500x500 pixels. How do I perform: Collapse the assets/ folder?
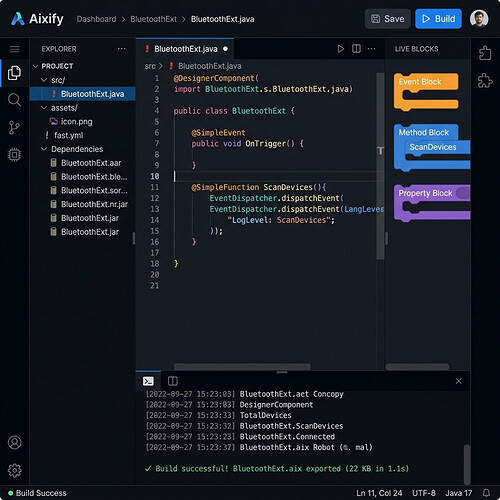coord(44,108)
